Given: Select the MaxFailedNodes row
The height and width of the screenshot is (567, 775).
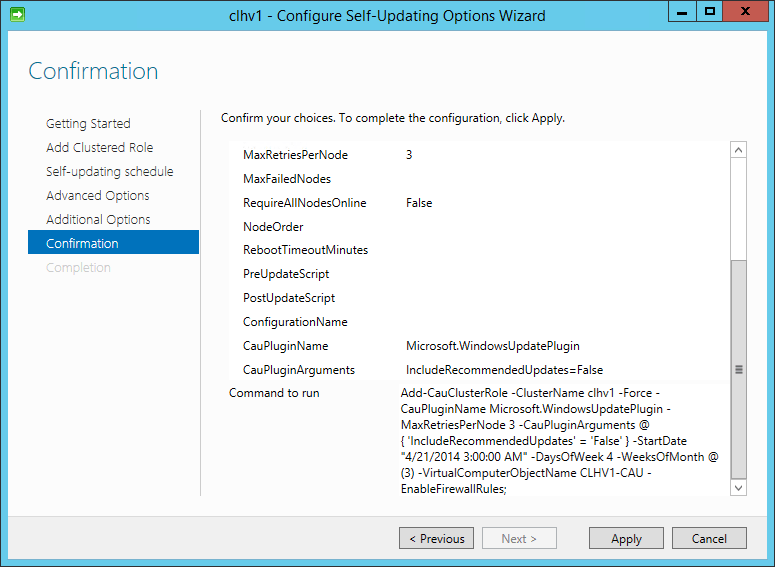Looking at the screenshot, I should [x=478, y=179].
